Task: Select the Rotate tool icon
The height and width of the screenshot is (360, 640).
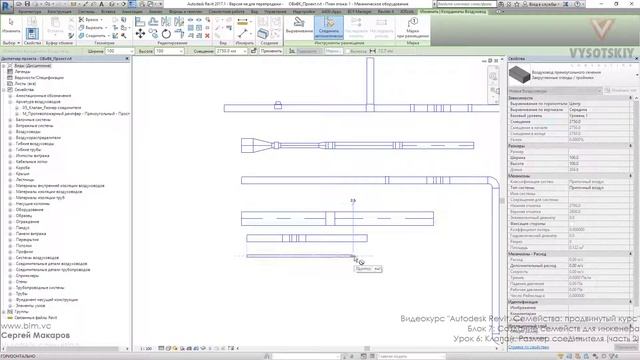Action: (x=166, y=34)
